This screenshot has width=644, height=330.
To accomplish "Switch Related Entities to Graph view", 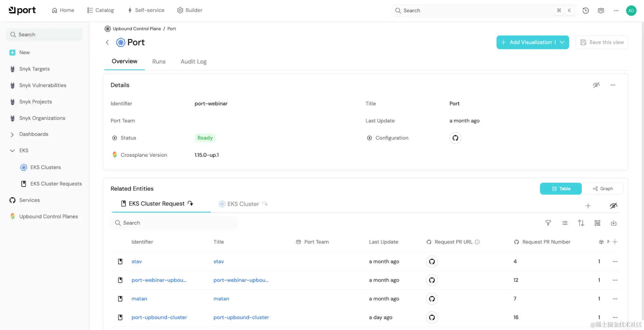I will point(603,189).
